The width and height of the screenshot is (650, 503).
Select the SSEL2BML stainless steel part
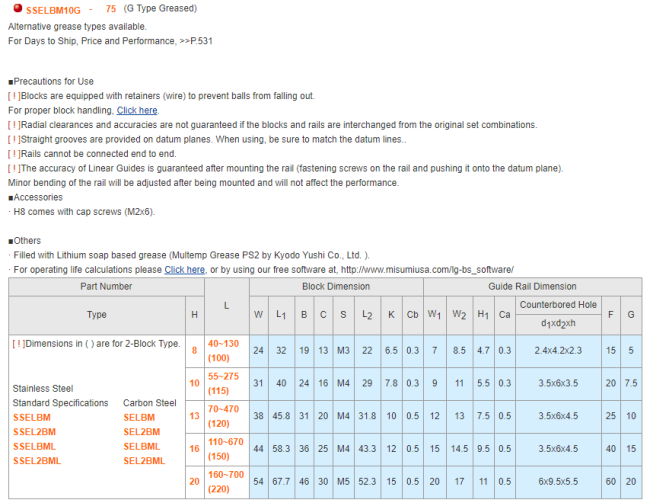[x=37, y=460]
